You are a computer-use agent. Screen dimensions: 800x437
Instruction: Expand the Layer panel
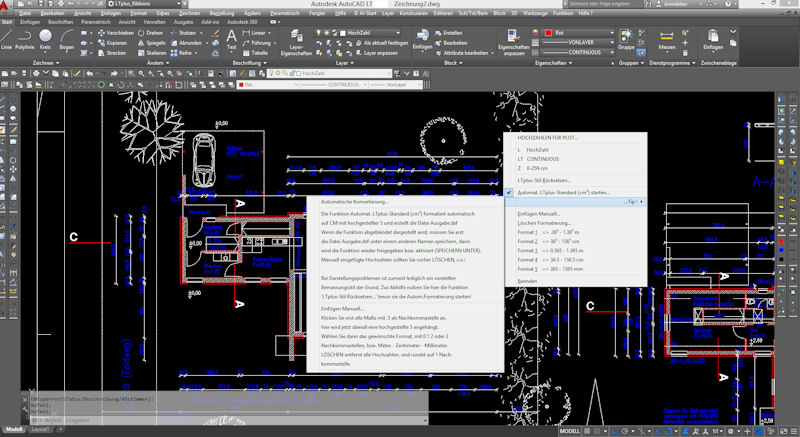345,63
